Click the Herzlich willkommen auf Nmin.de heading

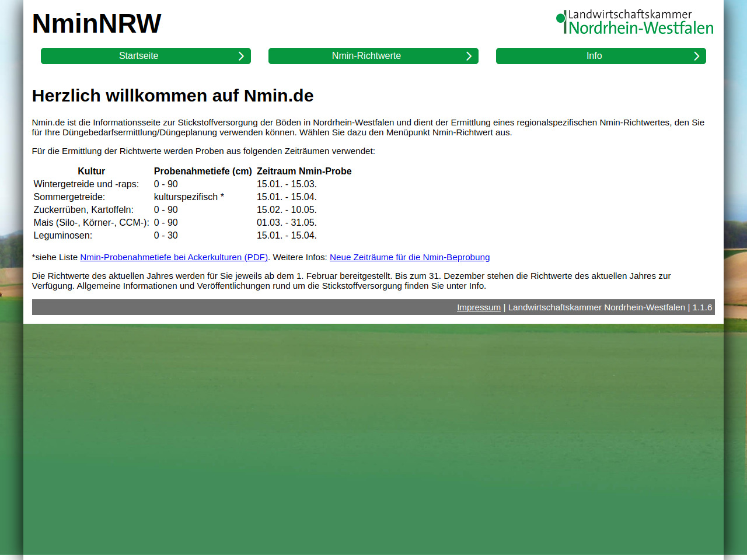tap(173, 96)
